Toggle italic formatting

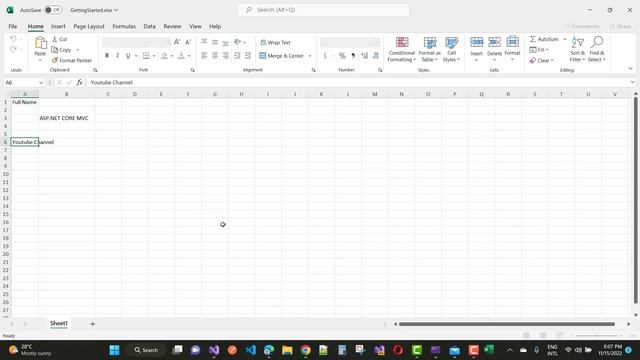tap(118, 56)
